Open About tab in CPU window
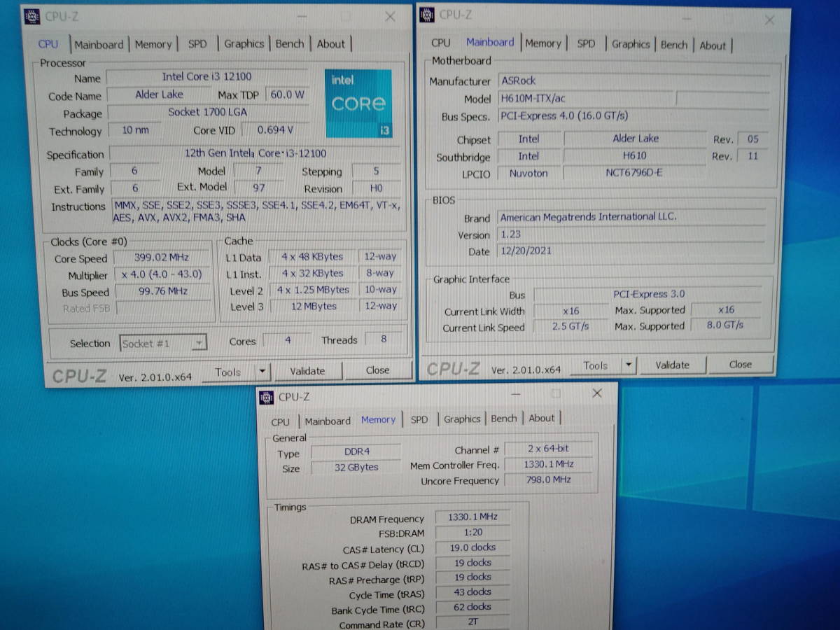Image resolution: width=840 pixels, height=630 pixels. [x=331, y=43]
